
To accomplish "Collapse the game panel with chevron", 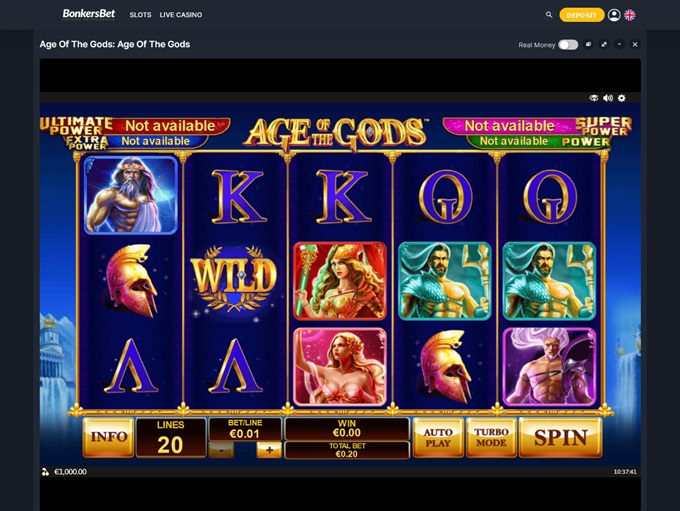I will click(x=619, y=44).
